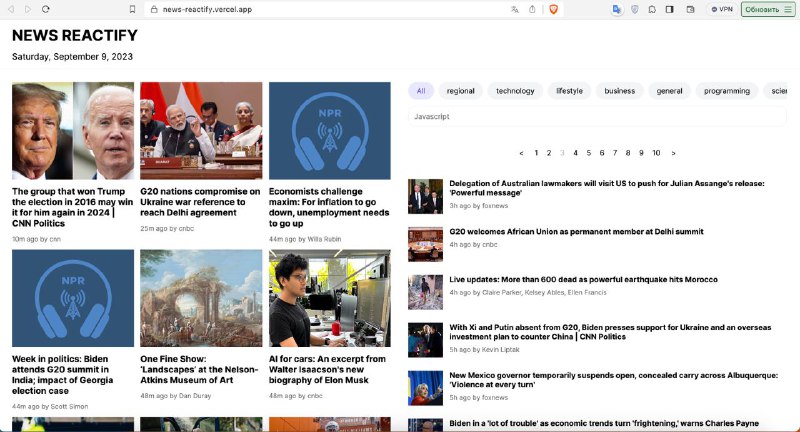
Task: Click the small thumbnail beside New Mexico governor article
Action: point(426,388)
